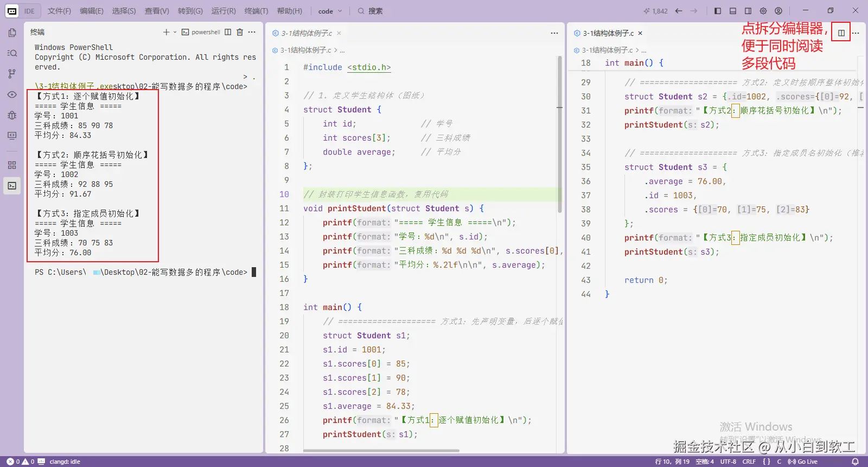Open new terminal profile dropdown arrow
The image size is (868, 467).
click(x=175, y=32)
